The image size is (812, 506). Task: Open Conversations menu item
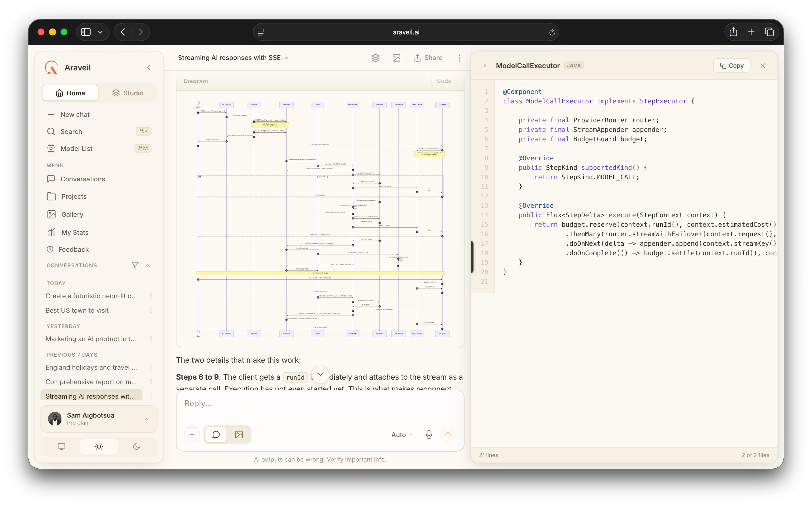point(99,179)
